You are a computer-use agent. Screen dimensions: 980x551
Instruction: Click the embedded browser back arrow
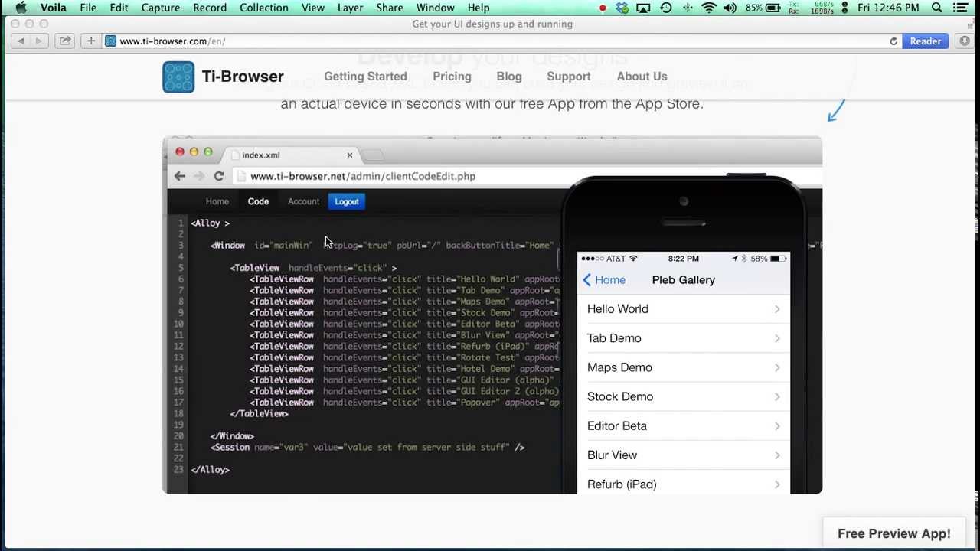179,176
